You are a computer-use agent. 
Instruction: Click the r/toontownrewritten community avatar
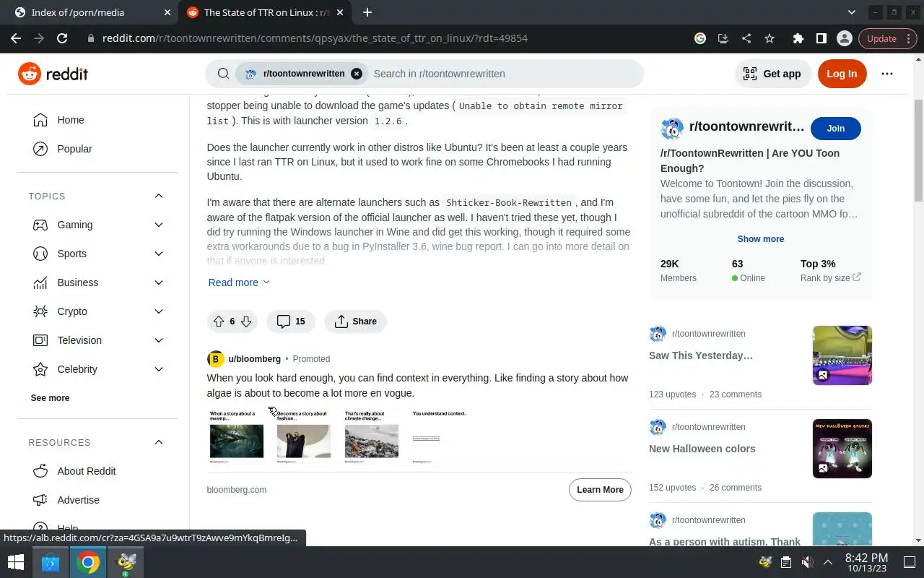point(672,129)
